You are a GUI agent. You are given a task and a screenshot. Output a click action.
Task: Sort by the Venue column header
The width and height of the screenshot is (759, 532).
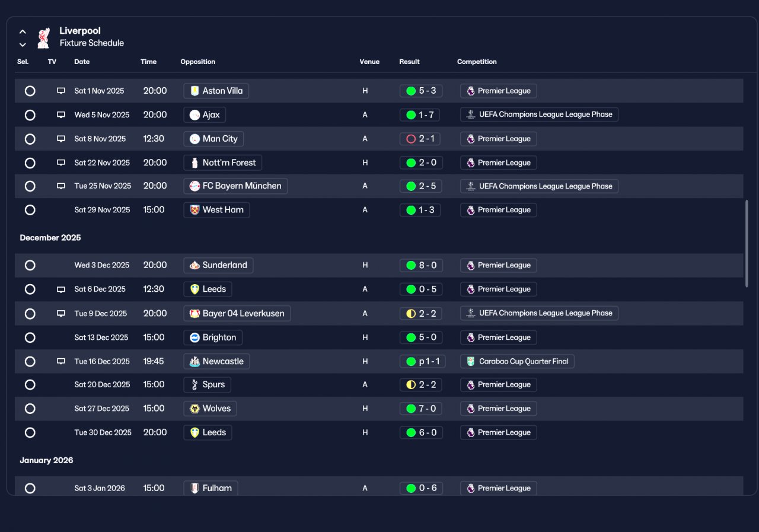[x=369, y=62]
